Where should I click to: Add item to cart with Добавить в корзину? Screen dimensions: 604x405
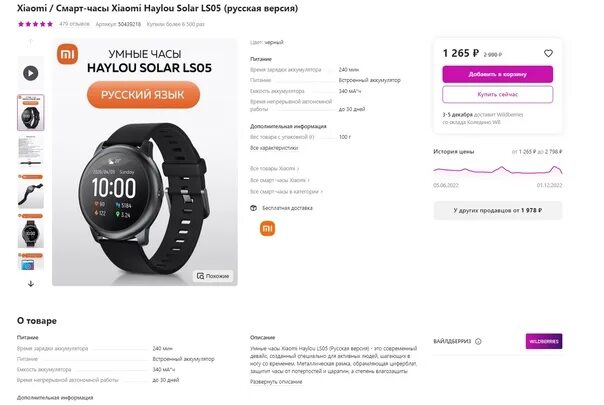tap(497, 74)
